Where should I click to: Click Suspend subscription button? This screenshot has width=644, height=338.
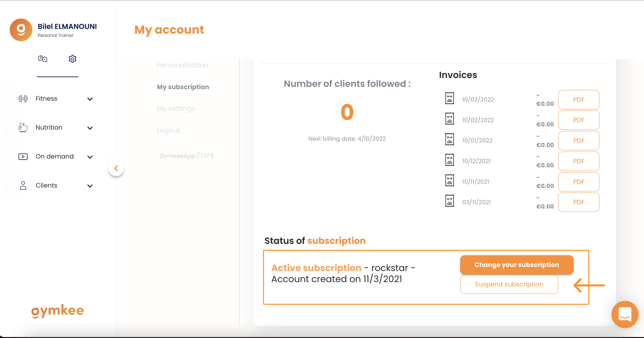point(509,284)
